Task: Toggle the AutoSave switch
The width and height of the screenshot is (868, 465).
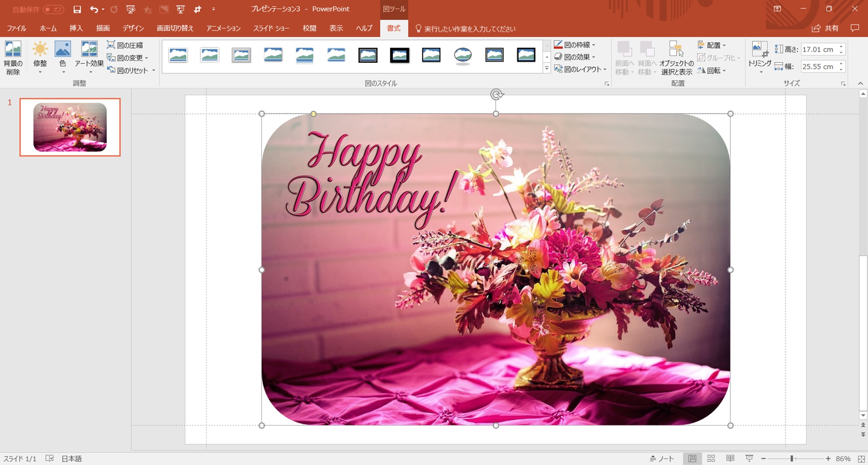Action: 53,9
